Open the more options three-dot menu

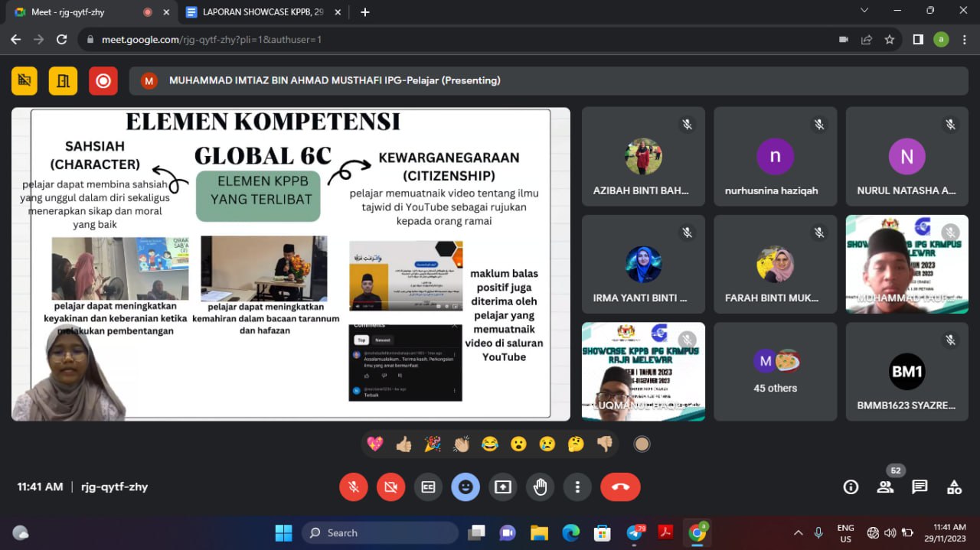click(577, 487)
